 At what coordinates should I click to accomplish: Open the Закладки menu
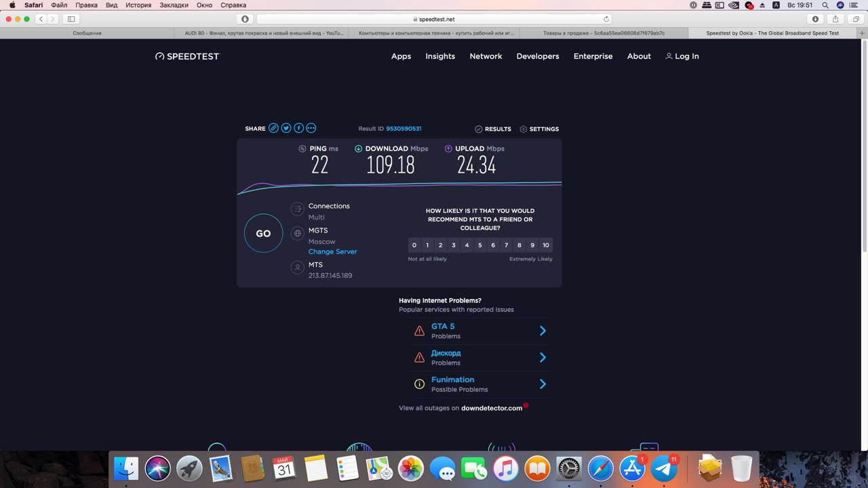coord(174,5)
